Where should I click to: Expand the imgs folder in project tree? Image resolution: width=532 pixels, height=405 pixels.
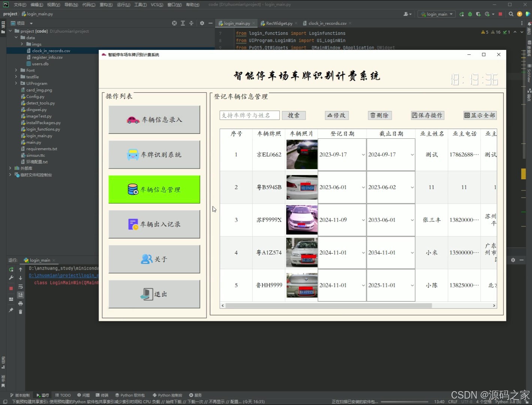point(22,44)
